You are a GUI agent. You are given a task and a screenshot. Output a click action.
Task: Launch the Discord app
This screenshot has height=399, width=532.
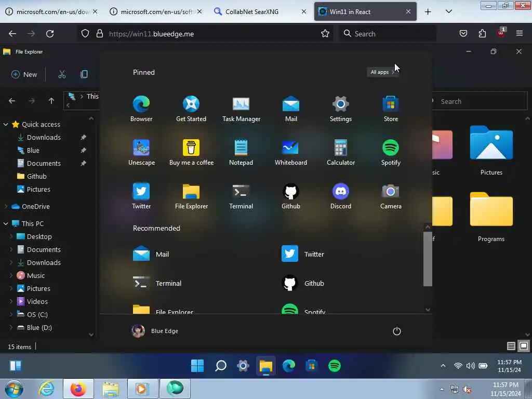(x=341, y=196)
